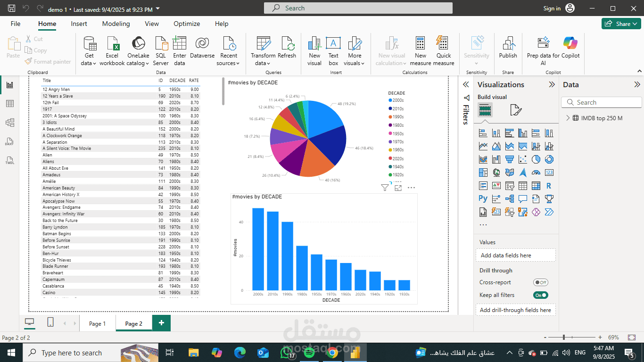The width and height of the screenshot is (644, 362).
Task: Choose the Area chart visual
Action: 496,147
